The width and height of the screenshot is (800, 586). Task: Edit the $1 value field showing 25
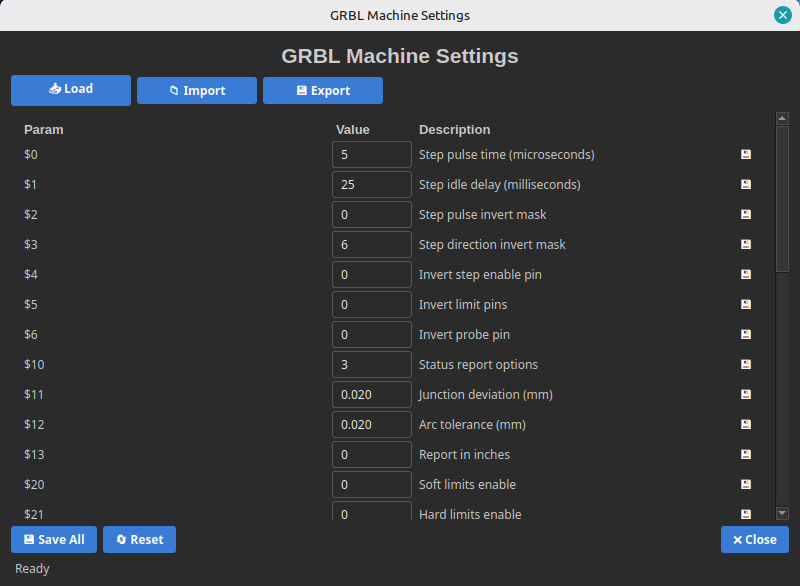[x=372, y=185]
